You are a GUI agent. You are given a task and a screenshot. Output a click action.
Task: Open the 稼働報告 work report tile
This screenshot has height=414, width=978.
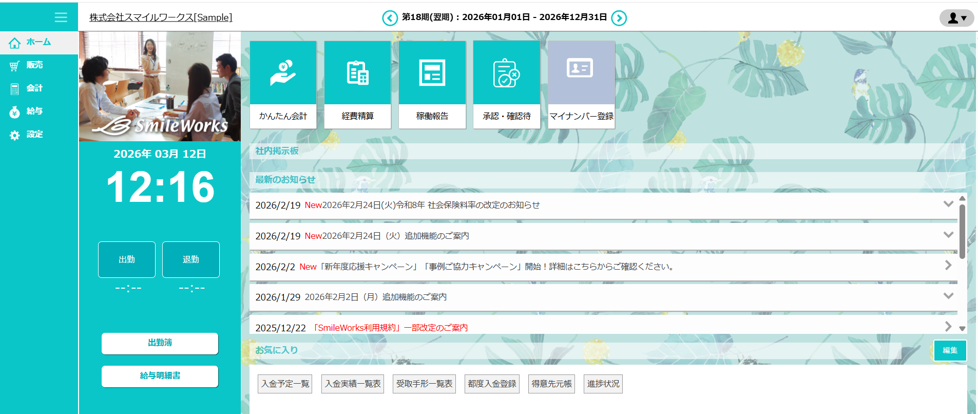click(432, 74)
